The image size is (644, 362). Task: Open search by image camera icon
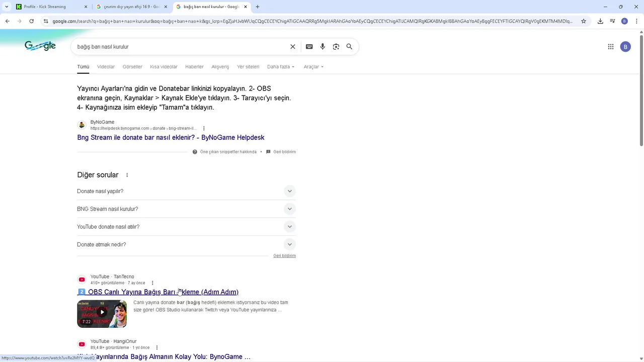(336, 47)
